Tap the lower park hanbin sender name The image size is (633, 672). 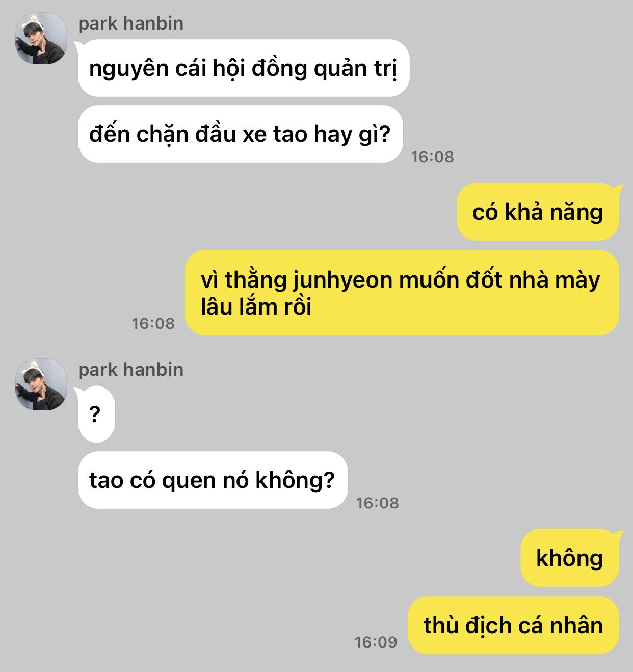tap(131, 370)
